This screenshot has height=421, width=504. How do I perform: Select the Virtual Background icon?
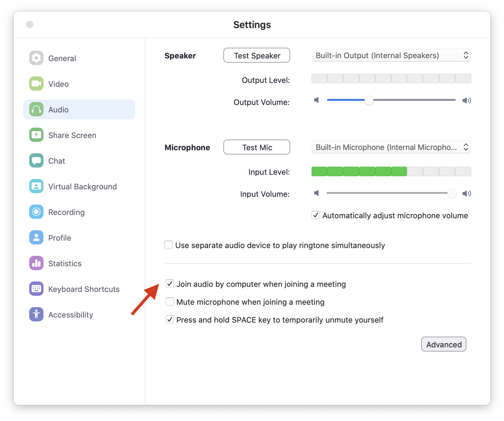click(x=36, y=186)
